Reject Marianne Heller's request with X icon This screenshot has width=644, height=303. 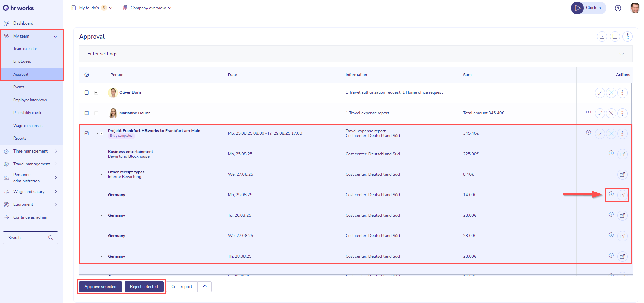pyautogui.click(x=611, y=113)
